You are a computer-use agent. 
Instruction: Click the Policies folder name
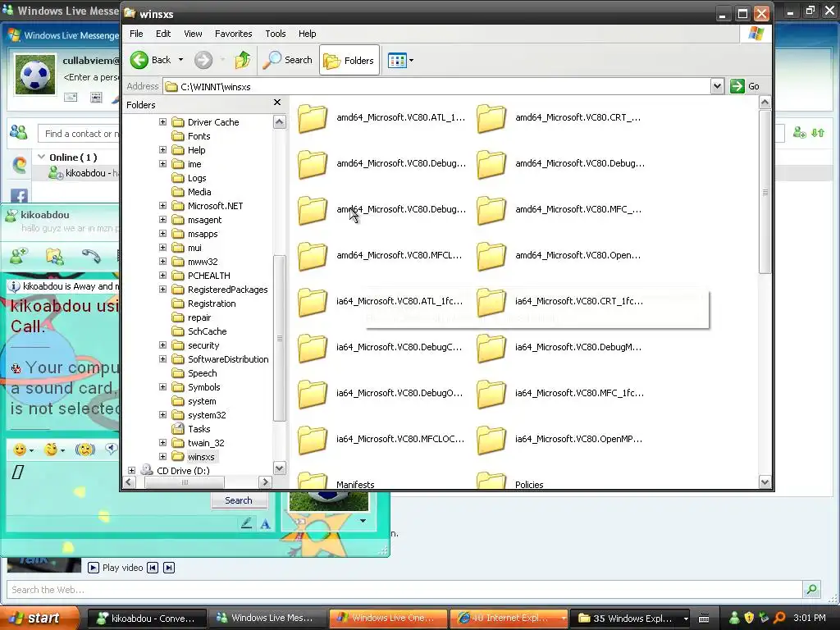coord(529,484)
